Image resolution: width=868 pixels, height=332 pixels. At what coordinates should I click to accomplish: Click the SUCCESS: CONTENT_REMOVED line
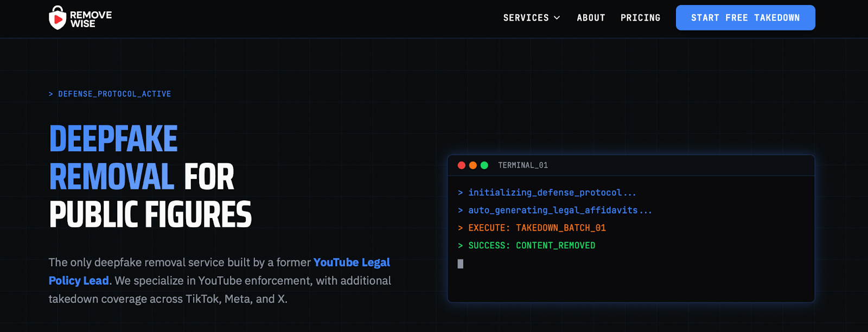[526, 246]
